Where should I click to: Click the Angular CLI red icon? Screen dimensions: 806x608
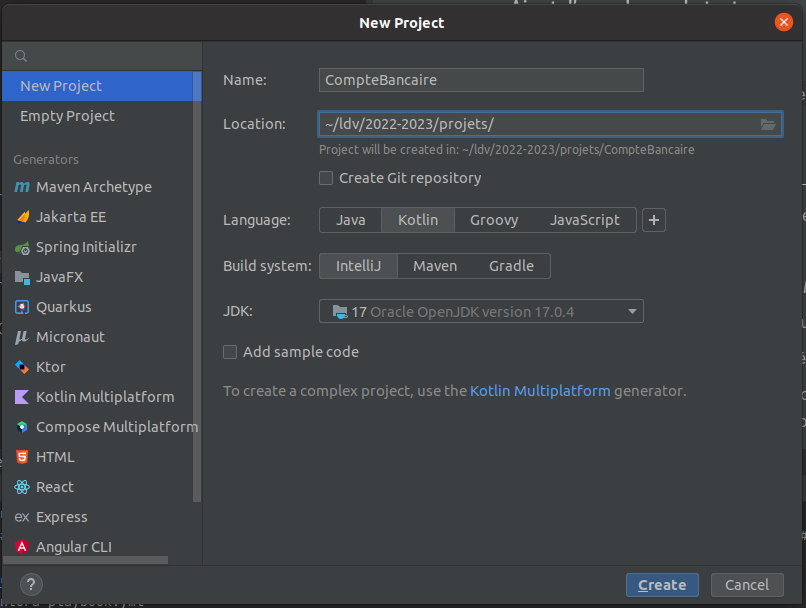click(x=22, y=547)
